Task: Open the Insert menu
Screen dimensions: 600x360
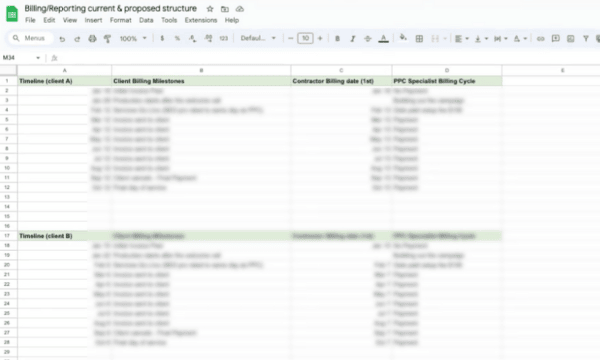Action: (93, 20)
